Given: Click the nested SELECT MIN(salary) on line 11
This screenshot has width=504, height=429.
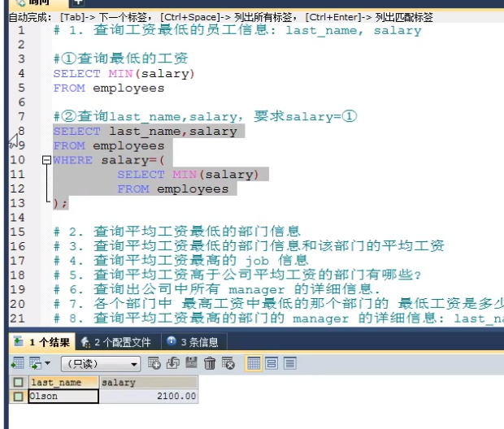Looking at the screenshot, I should [188, 174].
